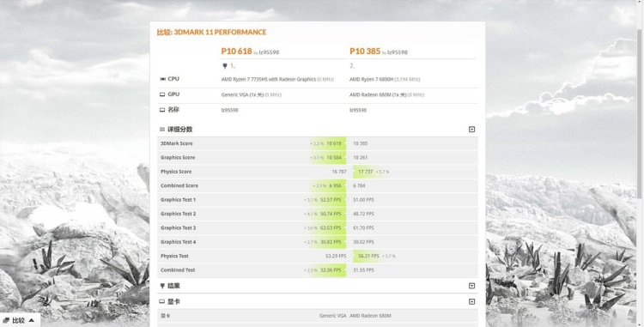This screenshot has height=327, width=644.
Task: Click the 比较 stack icon at bottom left
Action: click(6, 320)
